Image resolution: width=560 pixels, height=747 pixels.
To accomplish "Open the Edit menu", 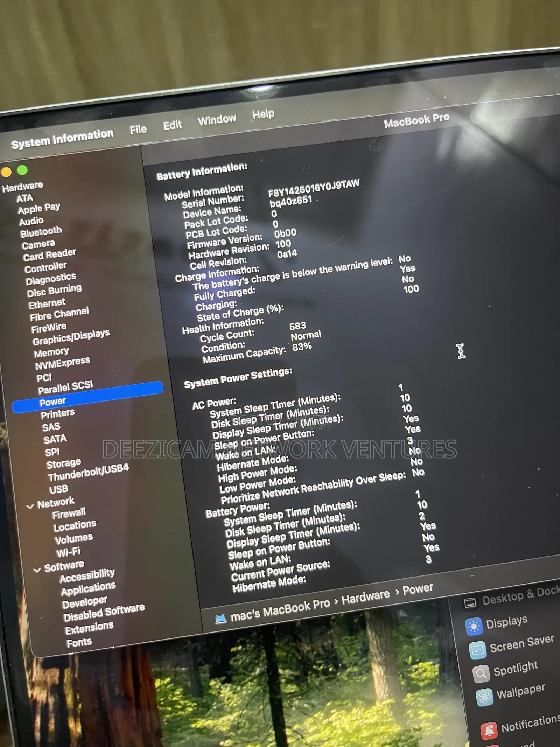I will [x=172, y=125].
